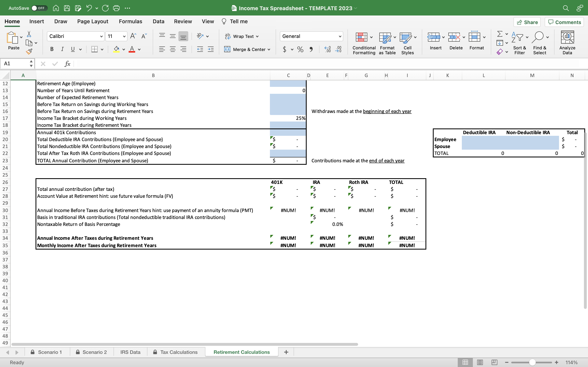The image size is (588, 367).
Task: Open the IRS Data sheet tab
Action: 130,352
